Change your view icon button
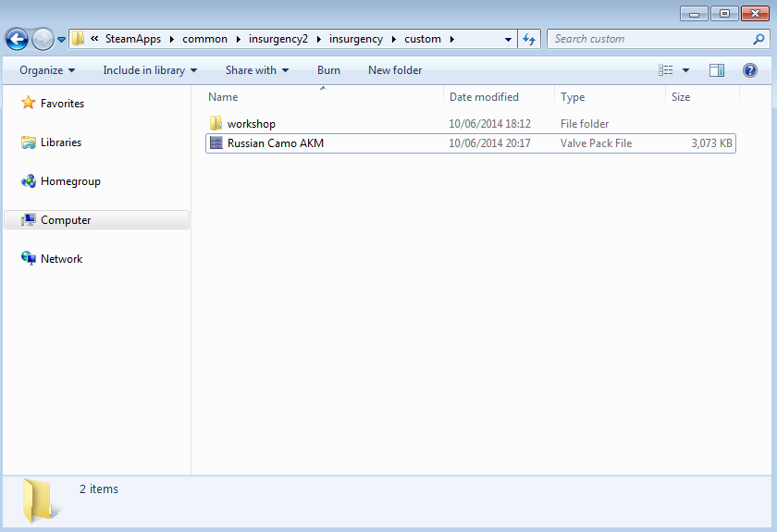777x532 pixels. [665, 70]
